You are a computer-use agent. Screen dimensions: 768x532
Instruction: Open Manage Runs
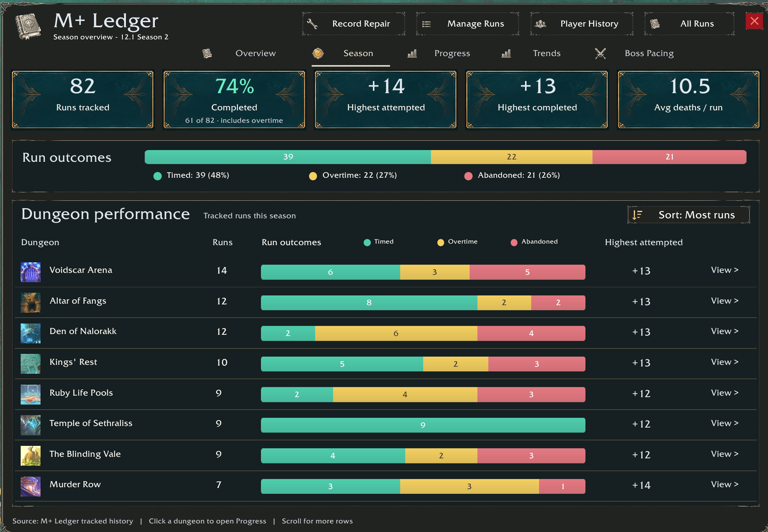click(467, 24)
